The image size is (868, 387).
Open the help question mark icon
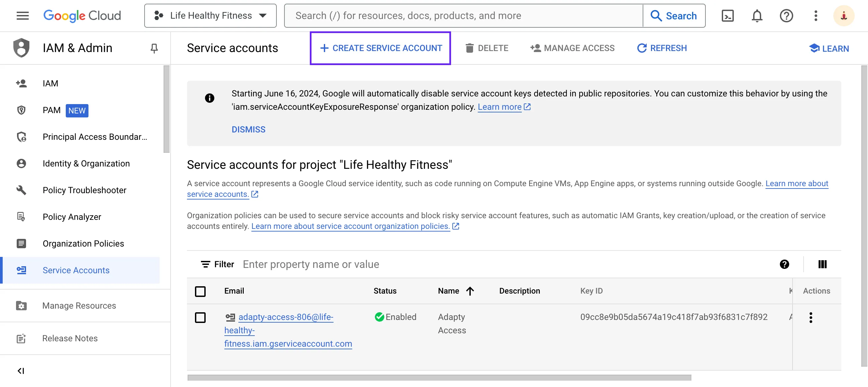coord(786,15)
